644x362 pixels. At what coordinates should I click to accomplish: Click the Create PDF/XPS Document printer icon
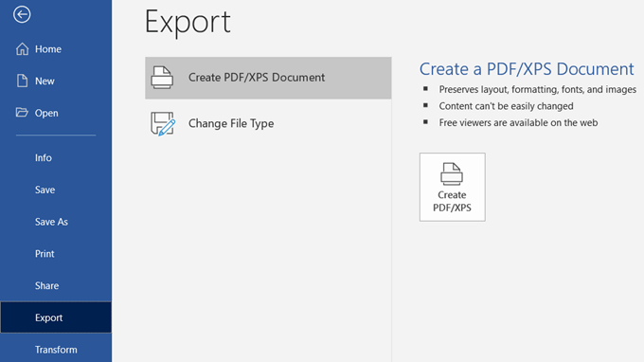coord(162,78)
